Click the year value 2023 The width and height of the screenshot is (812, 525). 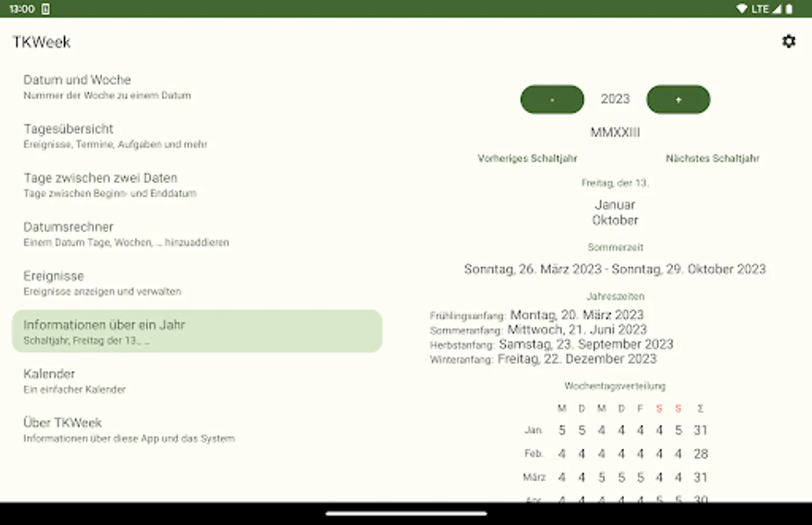click(615, 99)
